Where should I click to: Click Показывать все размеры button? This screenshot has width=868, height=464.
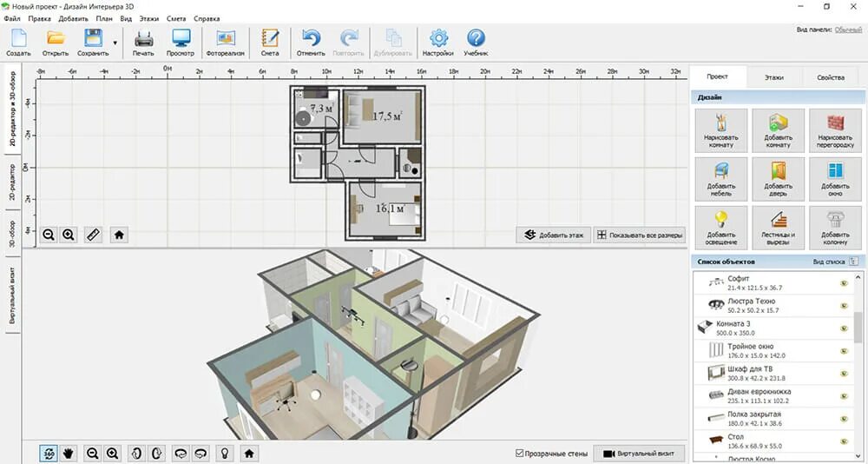tap(640, 235)
